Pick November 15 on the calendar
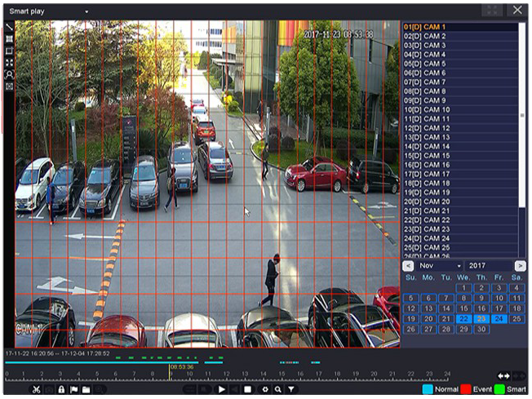 (x=463, y=308)
